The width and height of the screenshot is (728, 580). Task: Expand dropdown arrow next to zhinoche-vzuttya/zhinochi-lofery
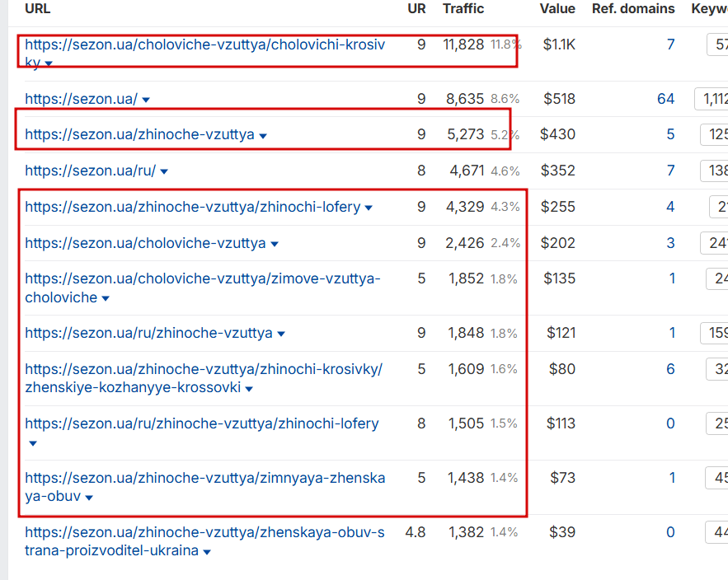tap(369, 208)
